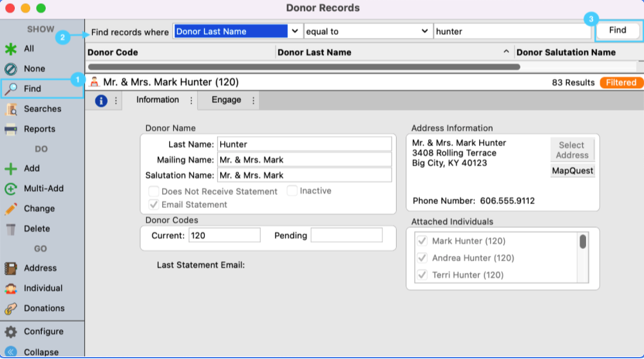Open Reports with the printer icon
644x359 pixels.
point(11,129)
